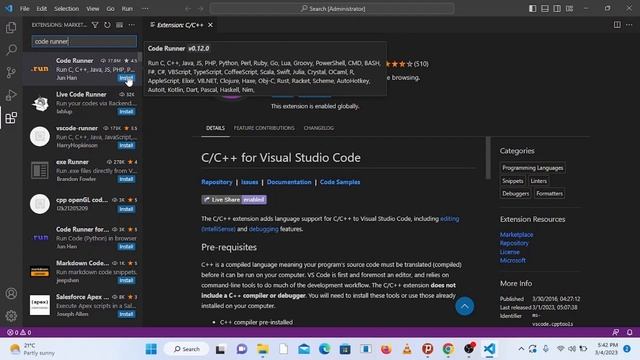Screen dimensions: 640x360
Task: Install the Live Code Runner extension
Action: tap(127, 111)
